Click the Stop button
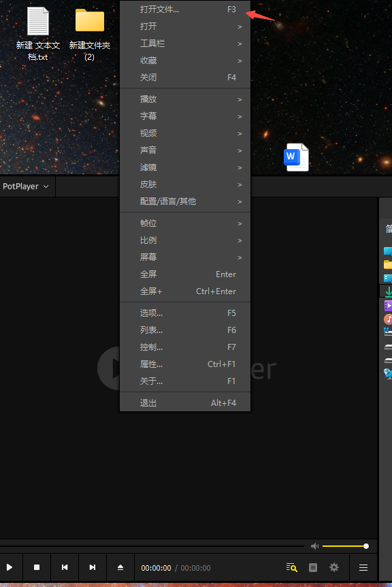 (37, 567)
